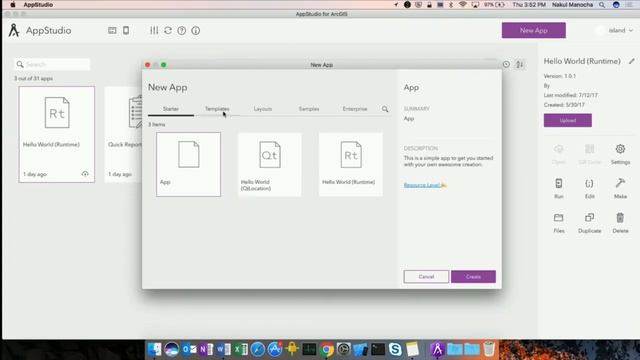Open the AppStudio desktop view icon in the toolbar
The width and height of the screenshot is (640, 360).
112,31
